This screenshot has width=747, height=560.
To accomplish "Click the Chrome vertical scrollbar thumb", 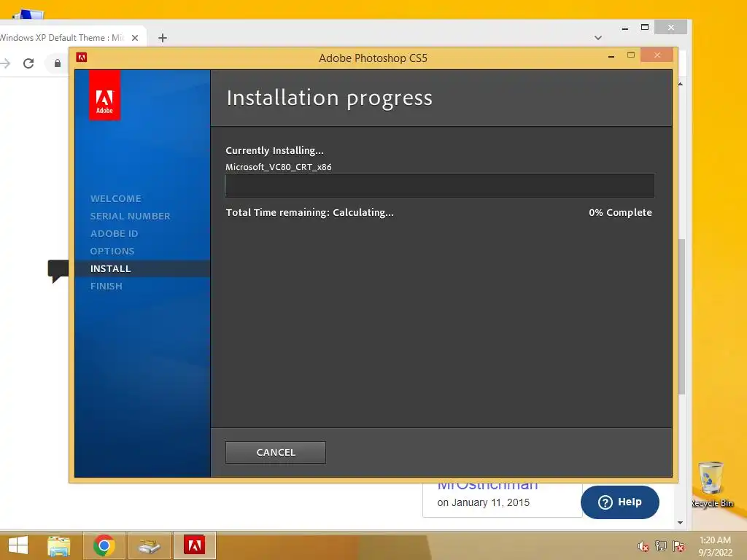I will [681, 316].
